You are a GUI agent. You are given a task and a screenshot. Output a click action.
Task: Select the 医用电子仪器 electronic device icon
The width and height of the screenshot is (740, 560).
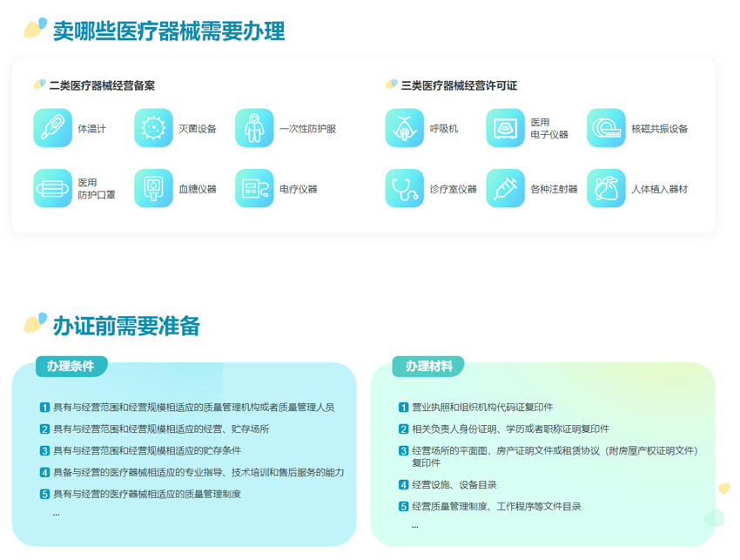click(x=505, y=128)
